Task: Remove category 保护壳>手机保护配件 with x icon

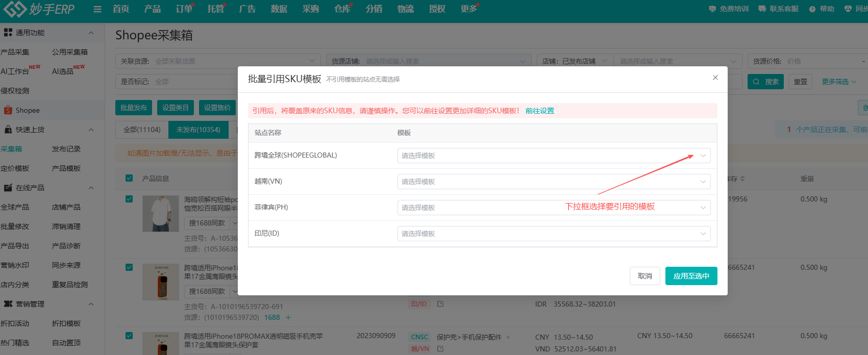Action: coord(508,337)
